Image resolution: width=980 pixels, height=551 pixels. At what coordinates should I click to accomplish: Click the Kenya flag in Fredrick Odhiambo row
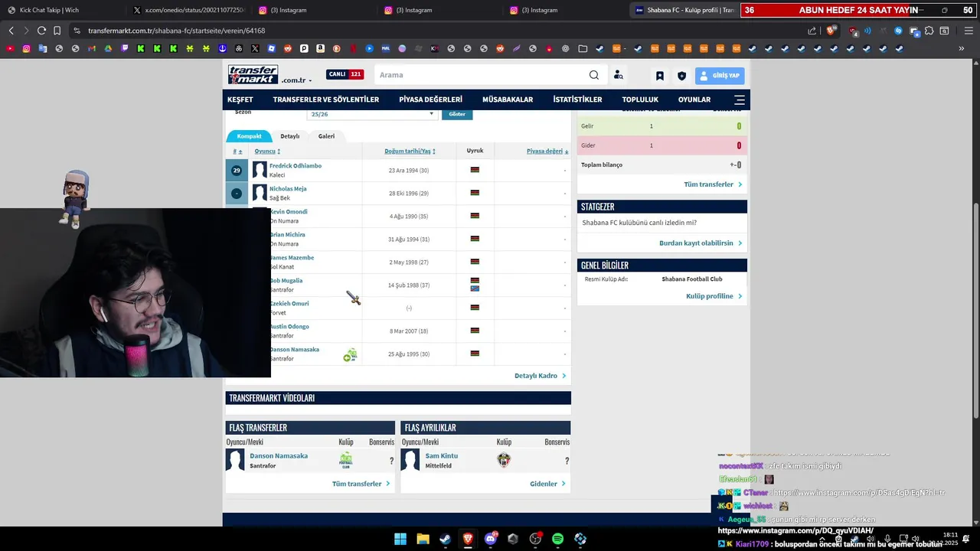(475, 170)
